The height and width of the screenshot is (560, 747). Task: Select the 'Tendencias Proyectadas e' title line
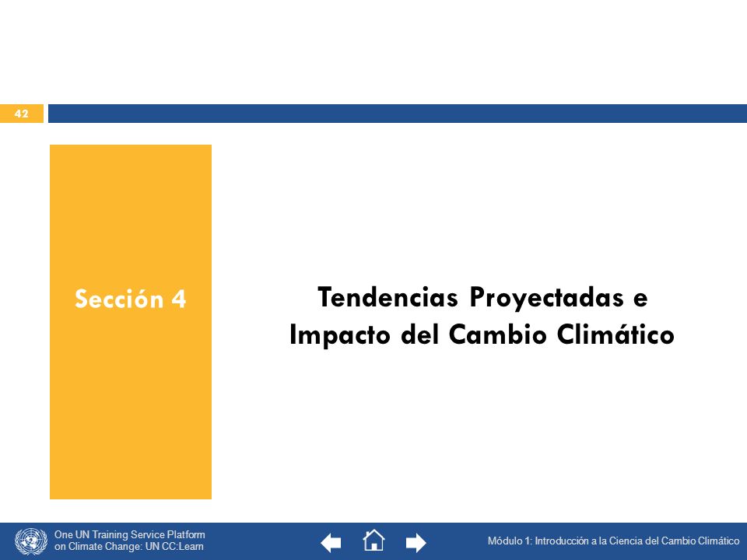(482, 298)
